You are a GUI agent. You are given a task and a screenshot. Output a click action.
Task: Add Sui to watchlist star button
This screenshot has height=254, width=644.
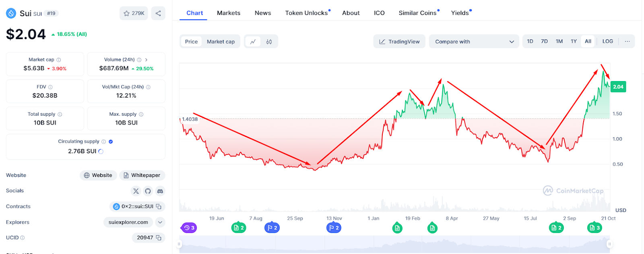[134, 13]
